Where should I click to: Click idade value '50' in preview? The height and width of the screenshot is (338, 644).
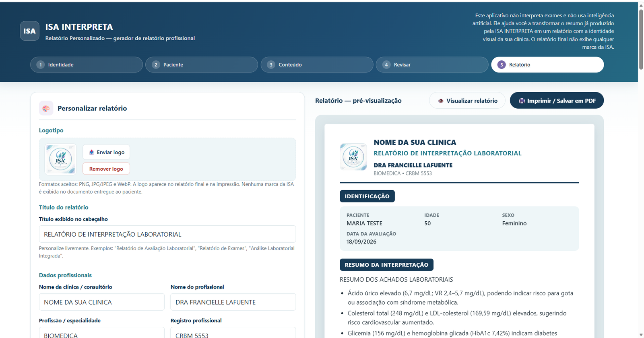[x=427, y=223]
